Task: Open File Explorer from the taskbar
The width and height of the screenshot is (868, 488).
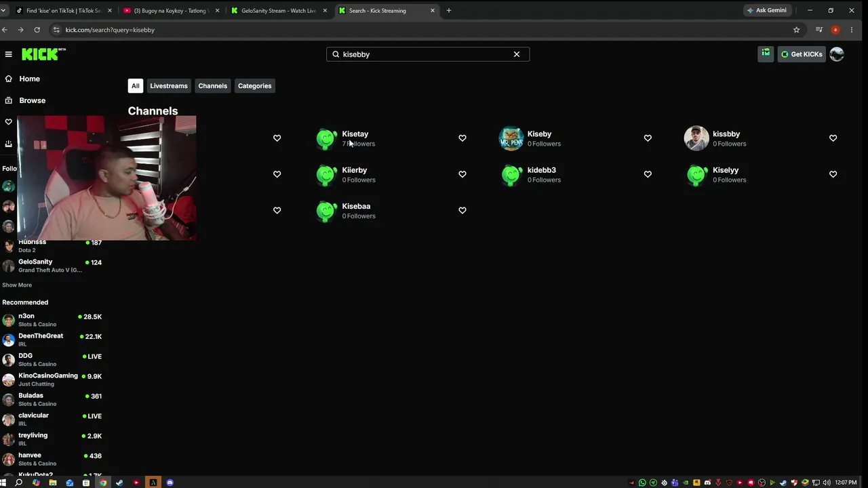Action: point(52,483)
